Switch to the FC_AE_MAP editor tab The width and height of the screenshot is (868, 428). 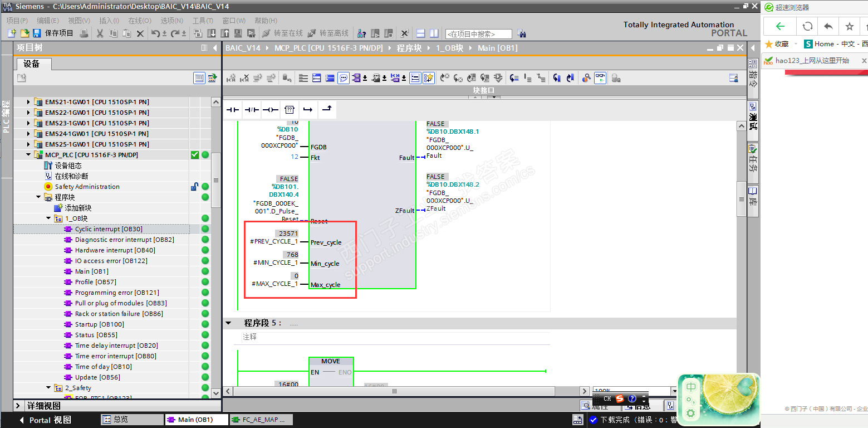click(x=259, y=420)
